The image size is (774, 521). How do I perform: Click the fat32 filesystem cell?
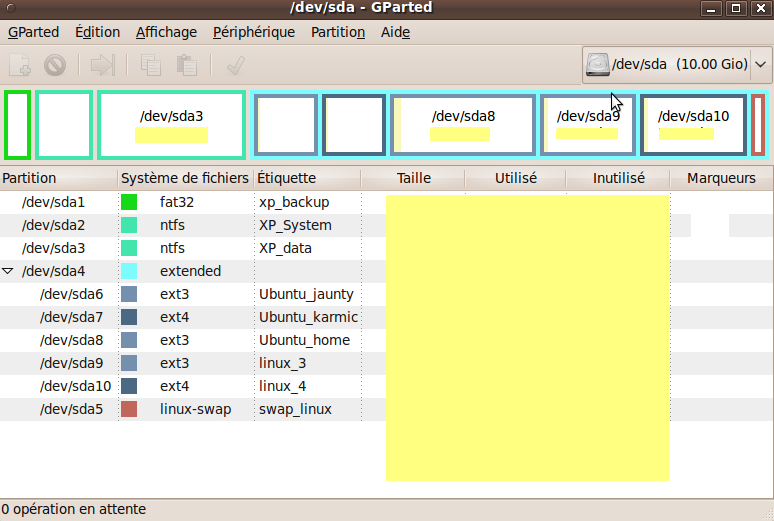click(x=177, y=202)
